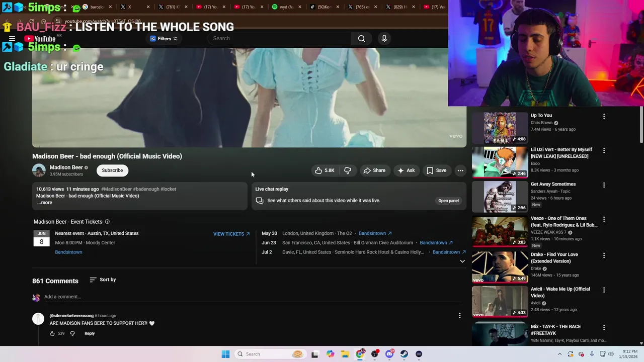This screenshot has height=362, width=644.
Task: Open Drake Find Your Love video
Action: point(500,267)
